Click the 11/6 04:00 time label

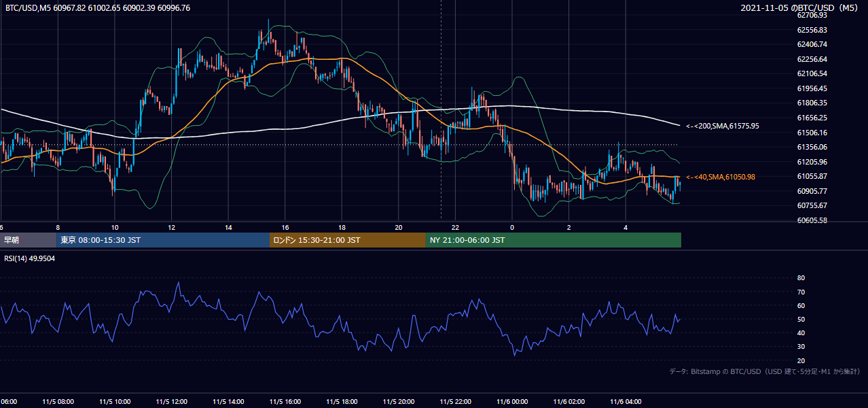pyautogui.click(x=626, y=401)
